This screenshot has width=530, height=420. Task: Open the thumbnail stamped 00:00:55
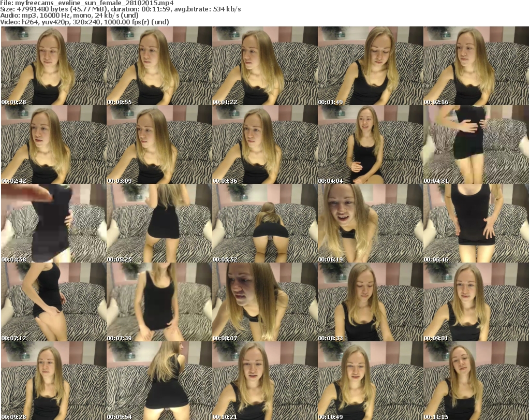[x=159, y=66]
